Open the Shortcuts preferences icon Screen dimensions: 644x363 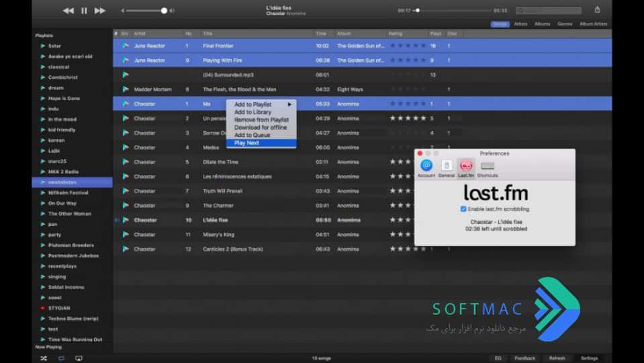(488, 169)
